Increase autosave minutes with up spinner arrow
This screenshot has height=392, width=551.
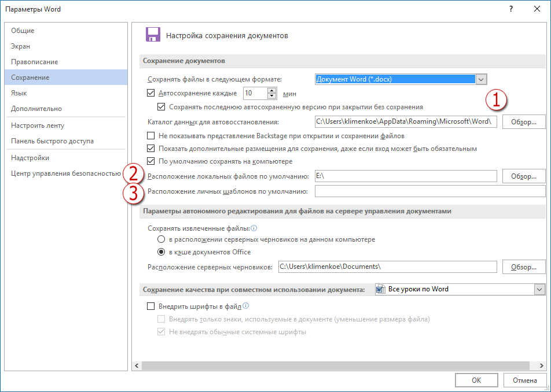tap(272, 90)
